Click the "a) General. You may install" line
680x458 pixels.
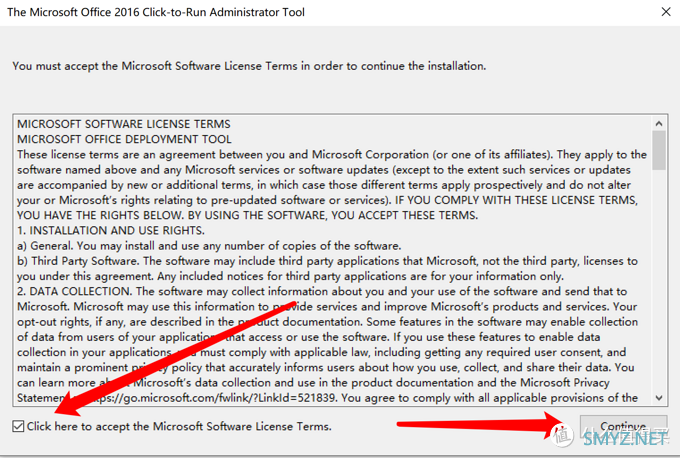coord(209,246)
